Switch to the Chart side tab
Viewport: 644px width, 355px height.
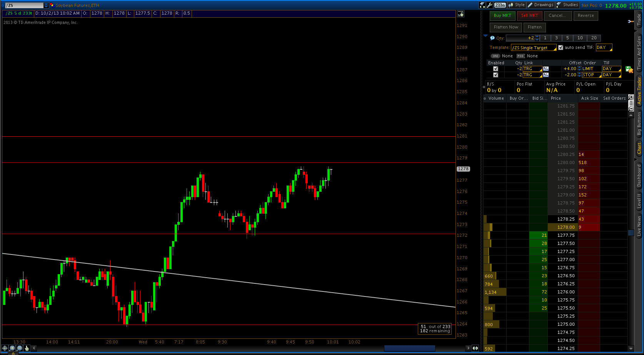639,148
